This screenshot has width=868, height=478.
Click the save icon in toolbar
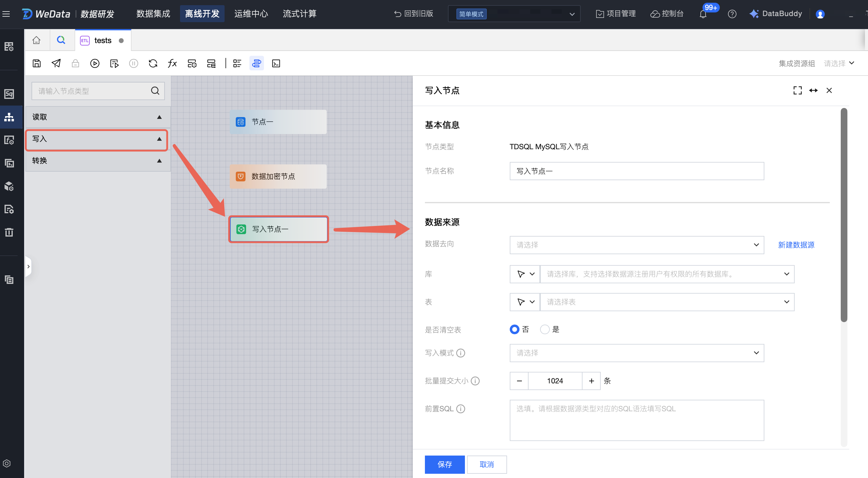point(36,63)
